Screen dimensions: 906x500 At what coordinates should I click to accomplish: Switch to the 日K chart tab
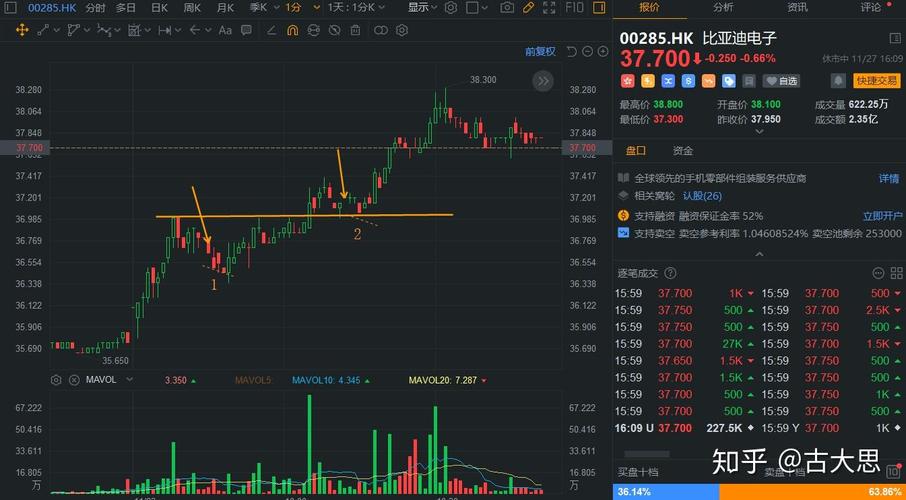159,8
